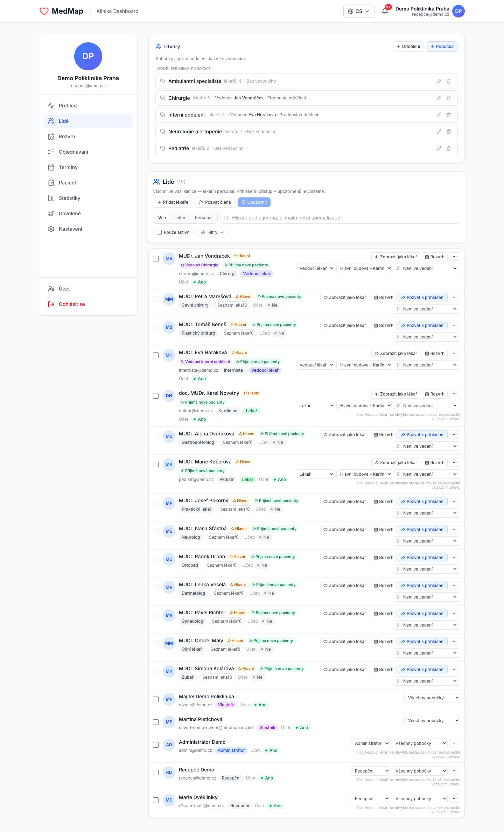Click the Pozvat člena button
This screenshot has height=832, width=504.
(215, 202)
